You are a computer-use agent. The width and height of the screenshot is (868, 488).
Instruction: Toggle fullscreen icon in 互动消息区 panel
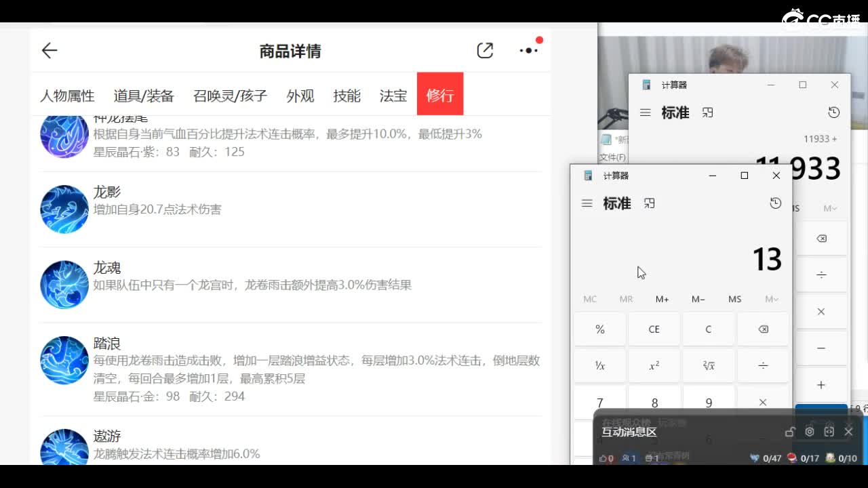pyautogui.click(x=829, y=432)
